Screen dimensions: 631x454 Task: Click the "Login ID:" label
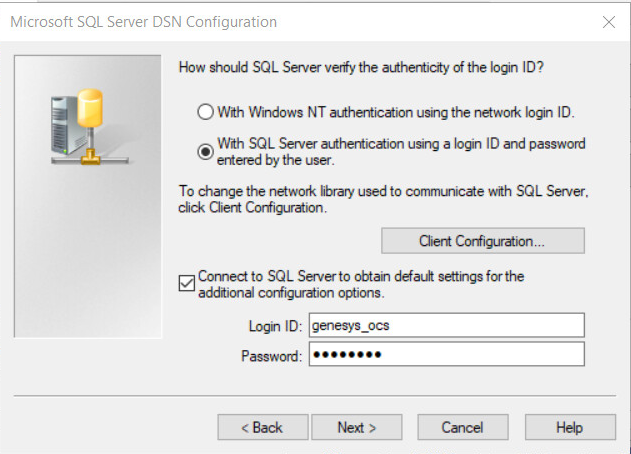274,326
